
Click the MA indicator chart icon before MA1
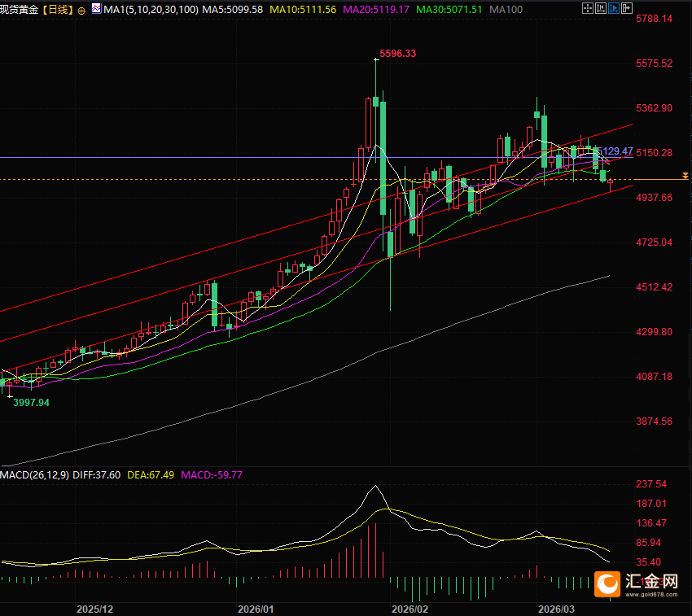(x=96, y=8)
